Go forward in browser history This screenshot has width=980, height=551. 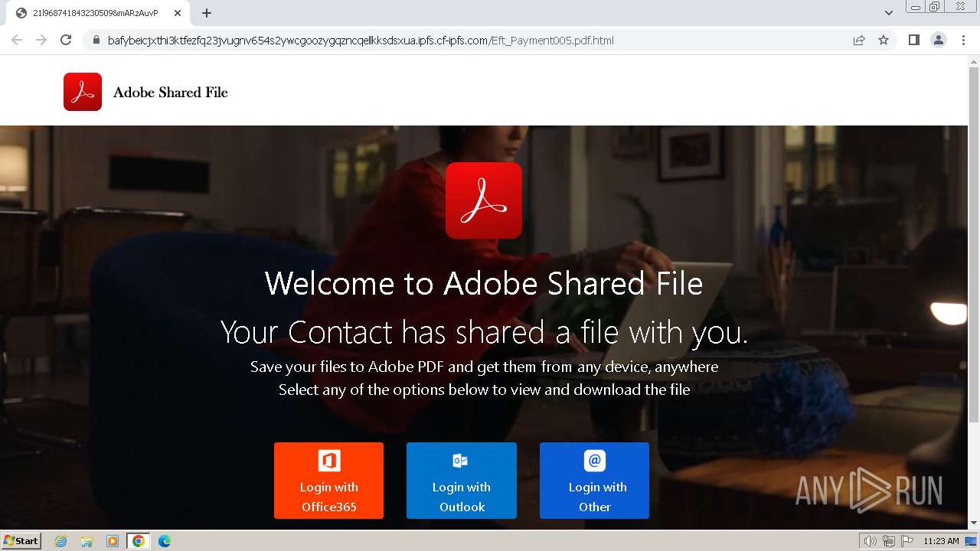coord(41,40)
